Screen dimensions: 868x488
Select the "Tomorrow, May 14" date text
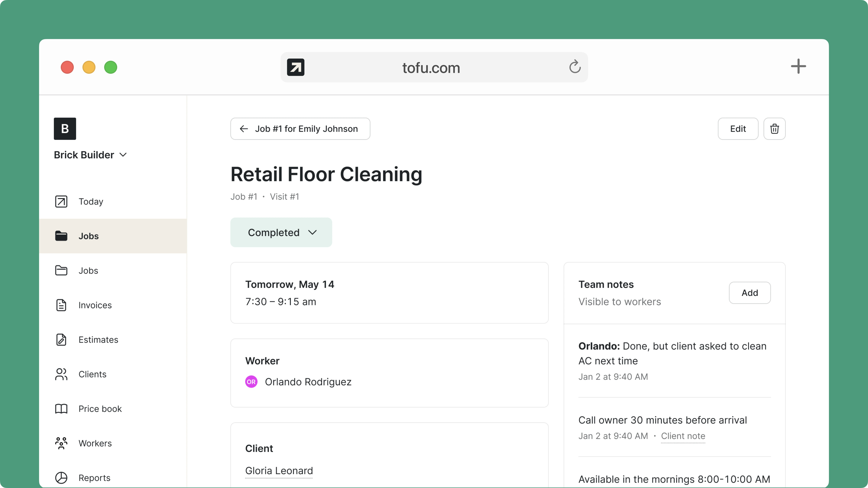[x=290, y=285]
